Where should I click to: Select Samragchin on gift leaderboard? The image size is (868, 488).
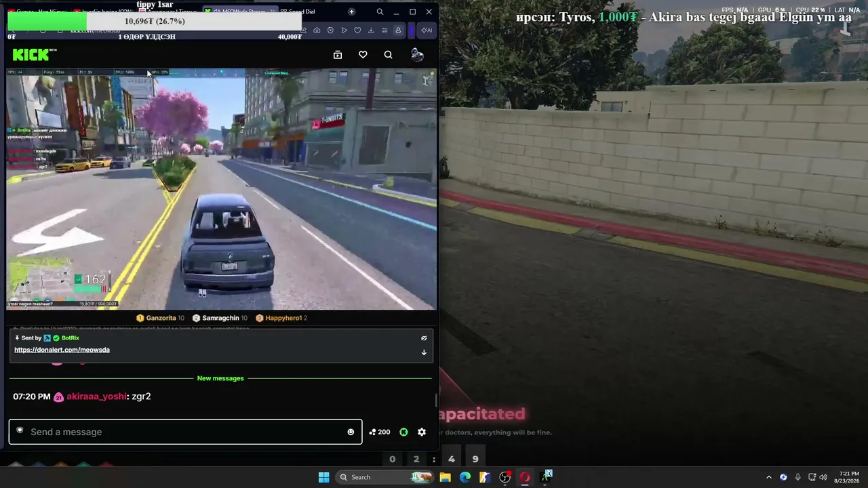click(x=220, y=318)
